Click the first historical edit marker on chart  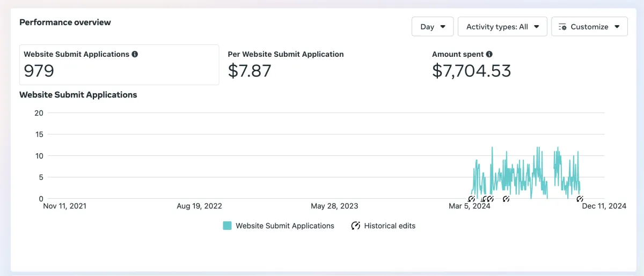tap(471, 199)
